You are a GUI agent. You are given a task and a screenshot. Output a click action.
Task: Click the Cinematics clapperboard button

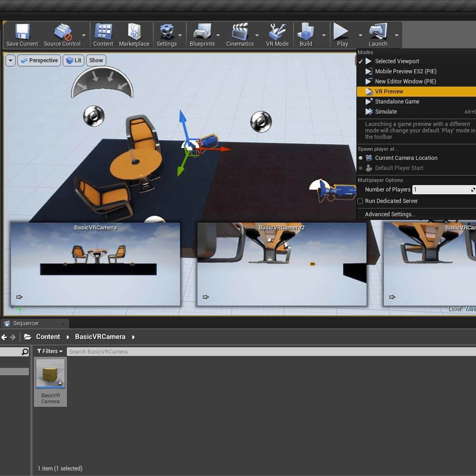(x=240, y=35)
